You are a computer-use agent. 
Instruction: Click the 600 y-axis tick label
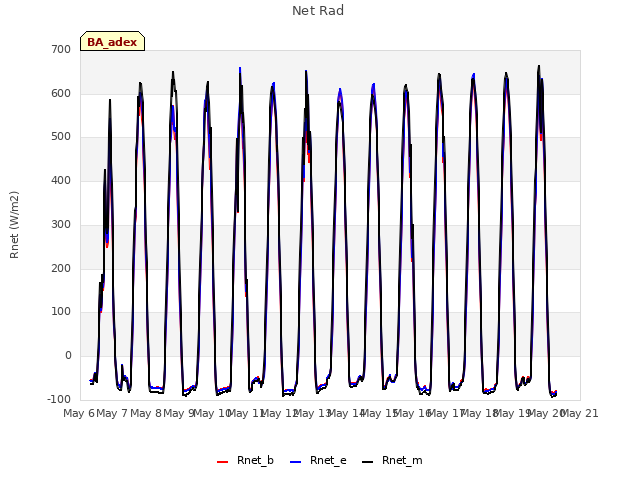61,93
